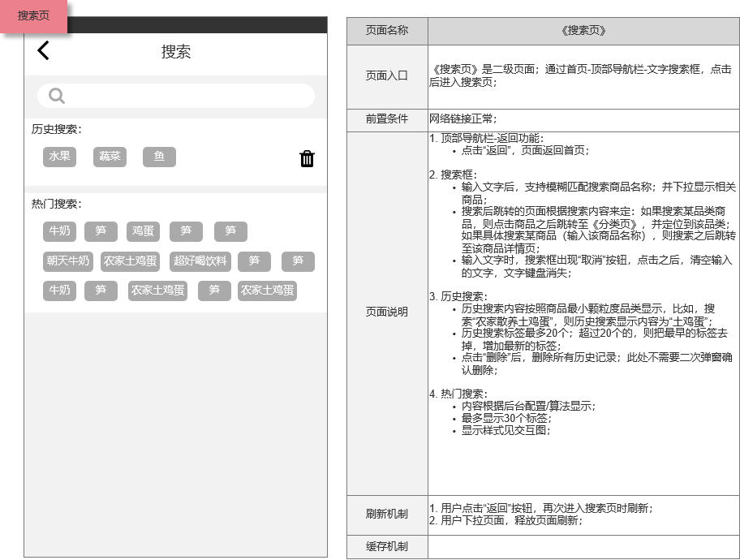Click the trash icon to clear search history

[x=306, y=159]
